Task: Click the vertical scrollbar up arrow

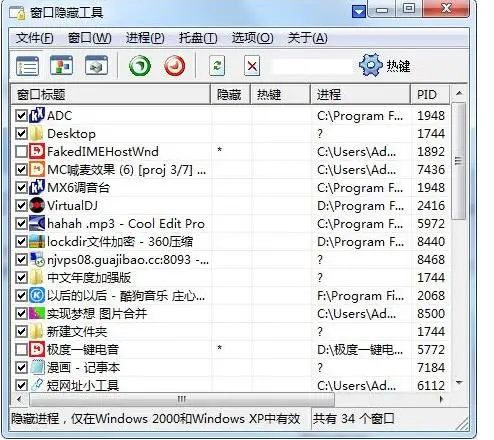Action: click(459, 93)
